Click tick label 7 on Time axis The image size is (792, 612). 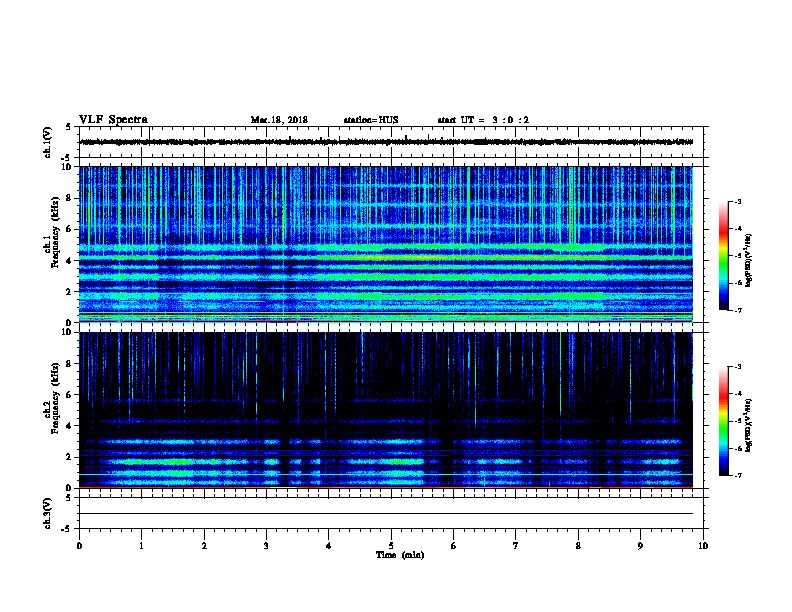coord(516,545)
